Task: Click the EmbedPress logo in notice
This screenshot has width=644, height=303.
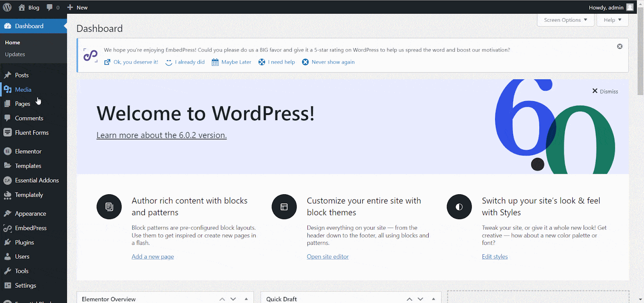Action: 91,55
